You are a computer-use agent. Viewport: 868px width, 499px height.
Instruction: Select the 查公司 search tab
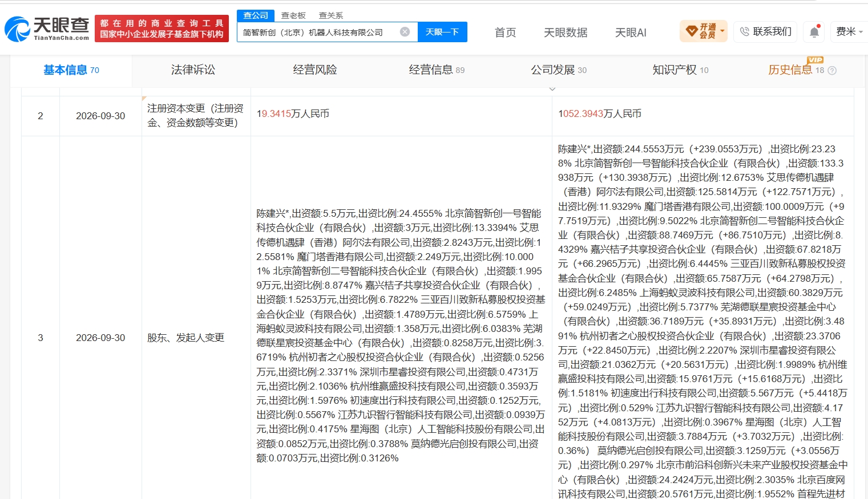coord(256,15)
